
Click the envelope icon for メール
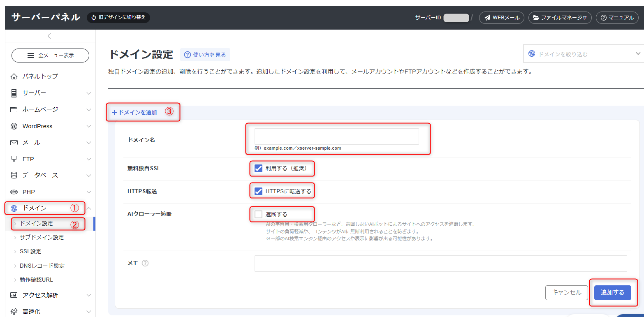[x=14, y=143]
